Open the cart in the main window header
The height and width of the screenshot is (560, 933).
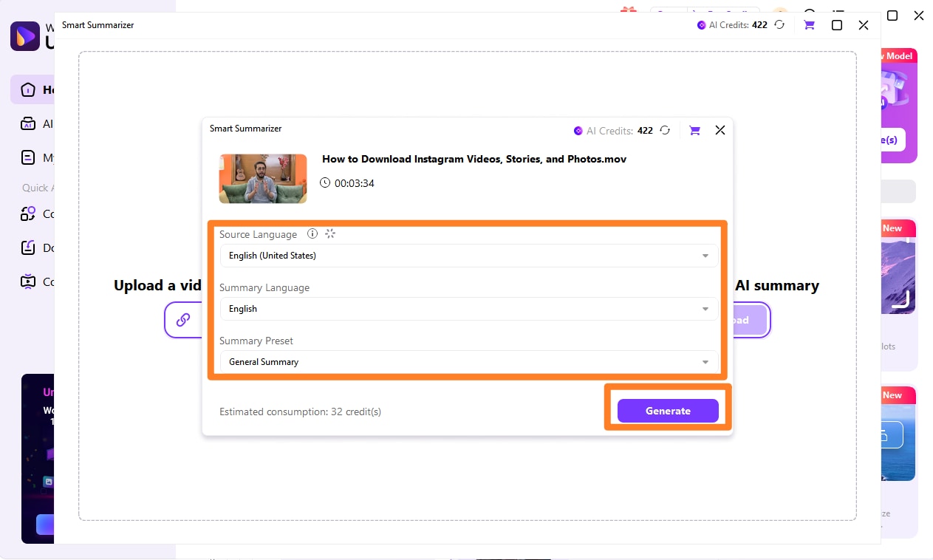(809, 24)
